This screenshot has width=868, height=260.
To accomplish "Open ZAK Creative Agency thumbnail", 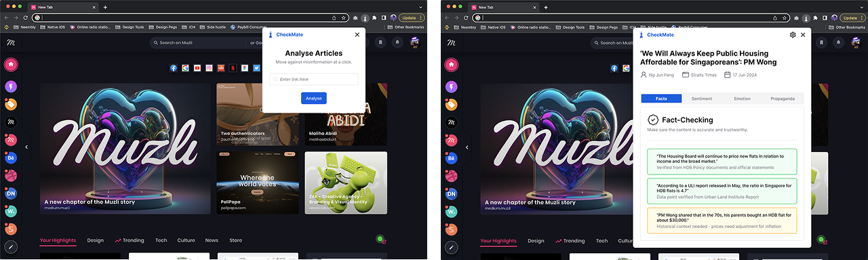I will (x=346, y=183).
